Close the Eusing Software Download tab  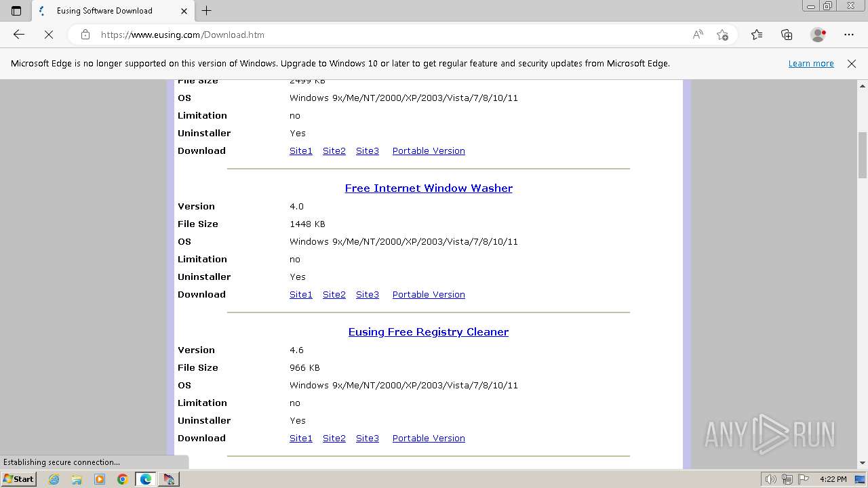(184, 11)
